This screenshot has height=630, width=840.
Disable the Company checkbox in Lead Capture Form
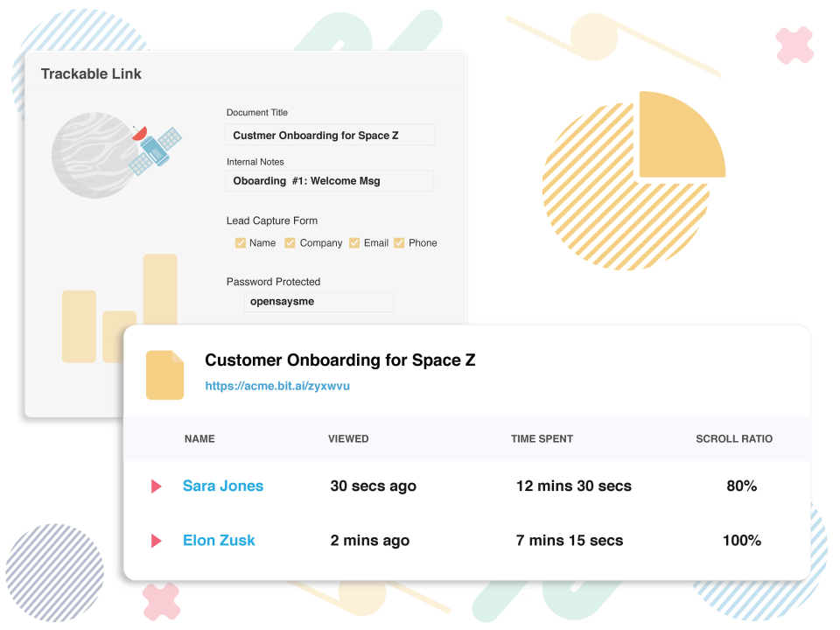pos(290,242)
